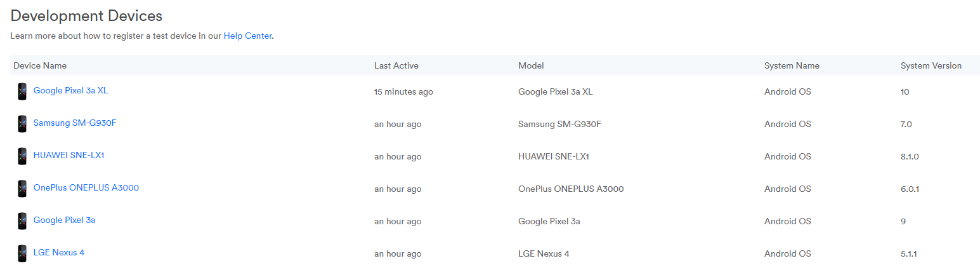
Task: Click 'Android OS' in the LGE Nexus 4 row
Action: click(788, 253)
